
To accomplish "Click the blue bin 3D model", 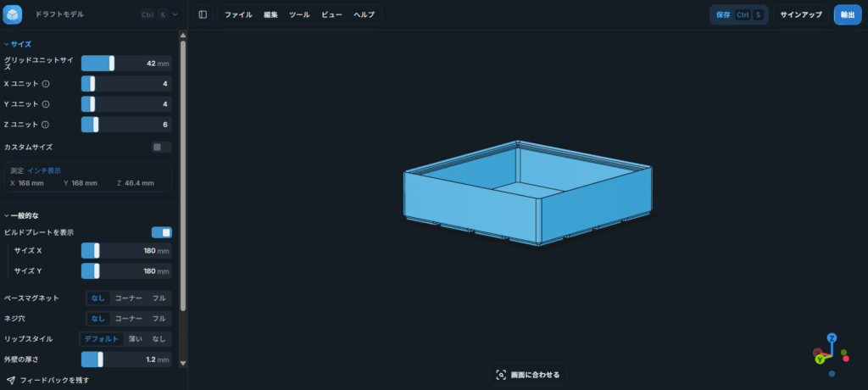I will coord(528,192).
